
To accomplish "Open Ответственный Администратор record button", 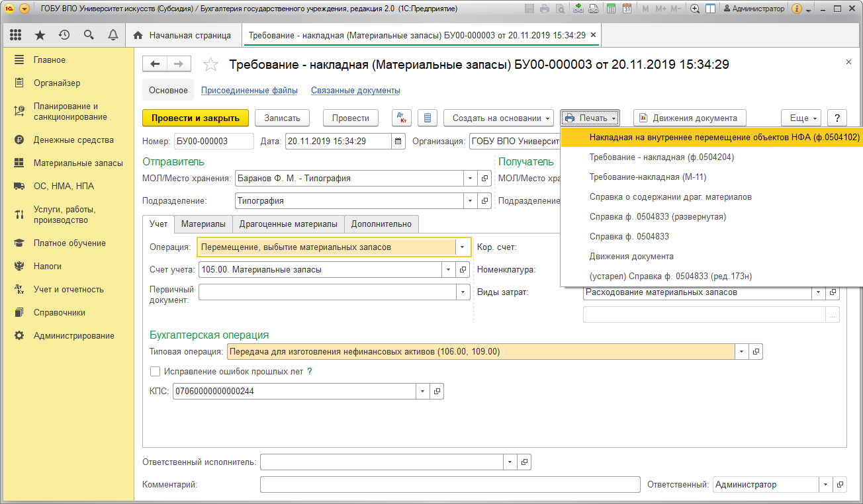I will point(840,484).
